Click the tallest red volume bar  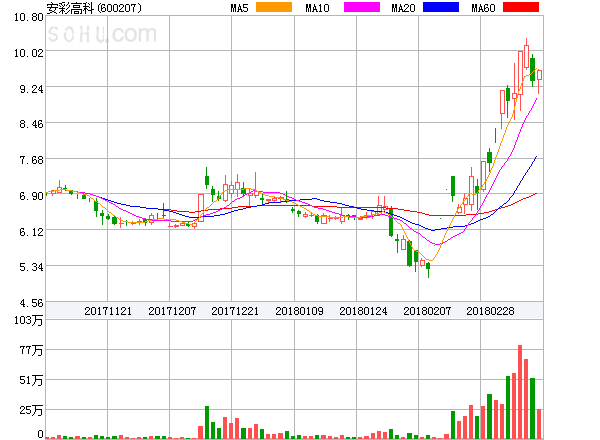pyautogui.click(x=520, y=392)
